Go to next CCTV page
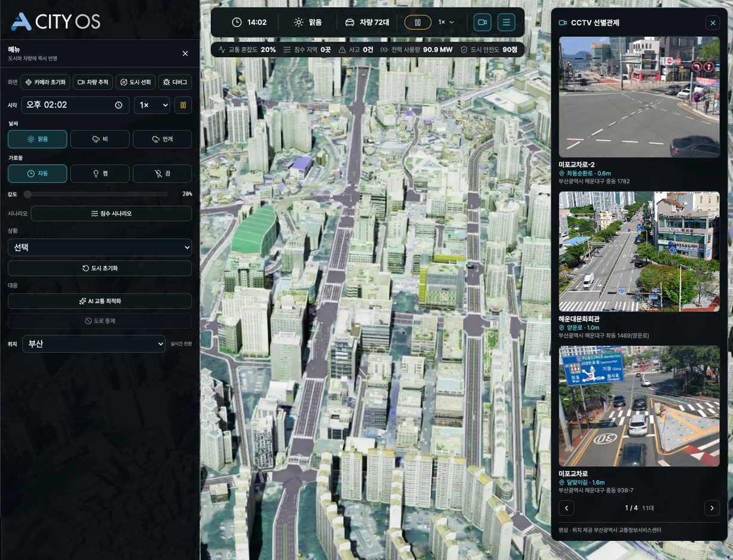This screenshot has height=560, width=733. [x=712, y=508]
